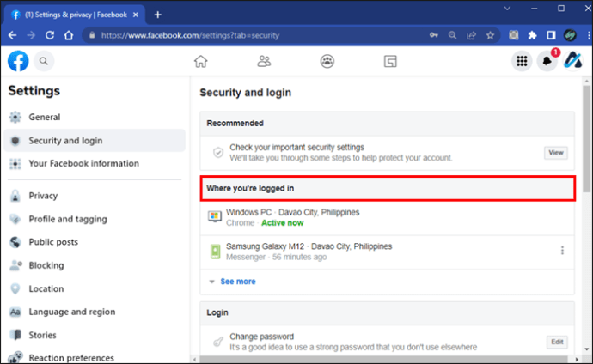
Task: Open Blocking settings in sidebar
Action: (46, 265)
